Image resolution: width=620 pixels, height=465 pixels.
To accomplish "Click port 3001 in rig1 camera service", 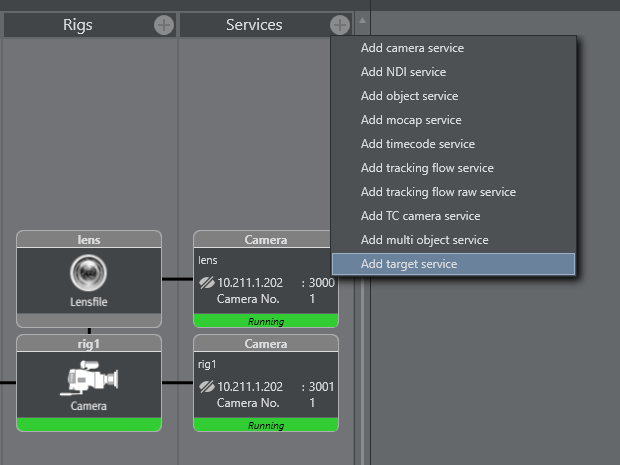I will point(321,386).
